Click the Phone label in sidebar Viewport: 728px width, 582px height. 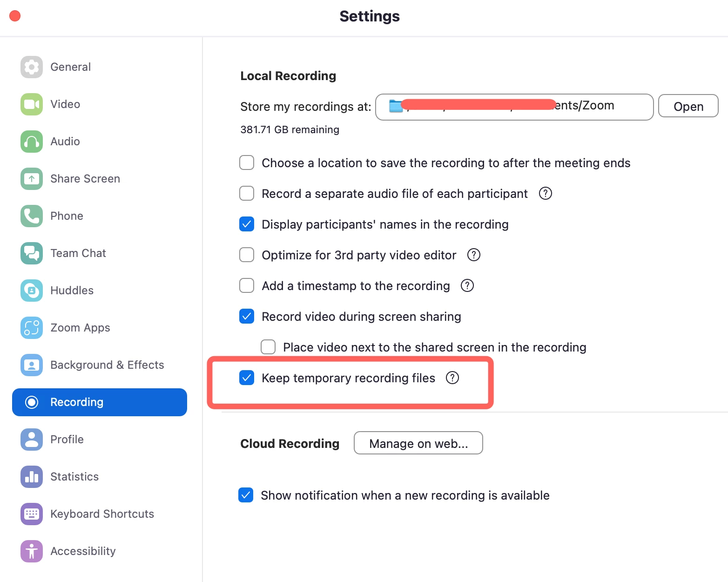click(x=67, y=216)
